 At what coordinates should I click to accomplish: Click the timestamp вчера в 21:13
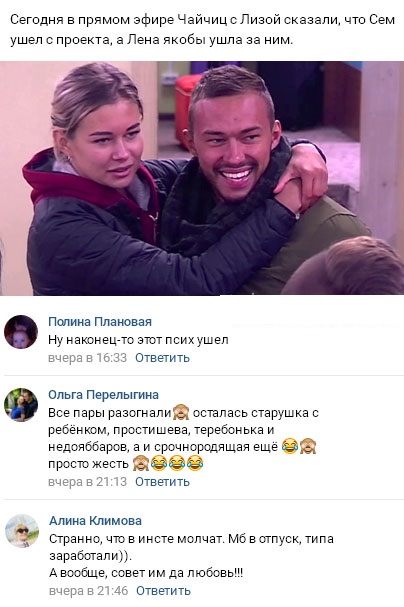coord(87,482)
